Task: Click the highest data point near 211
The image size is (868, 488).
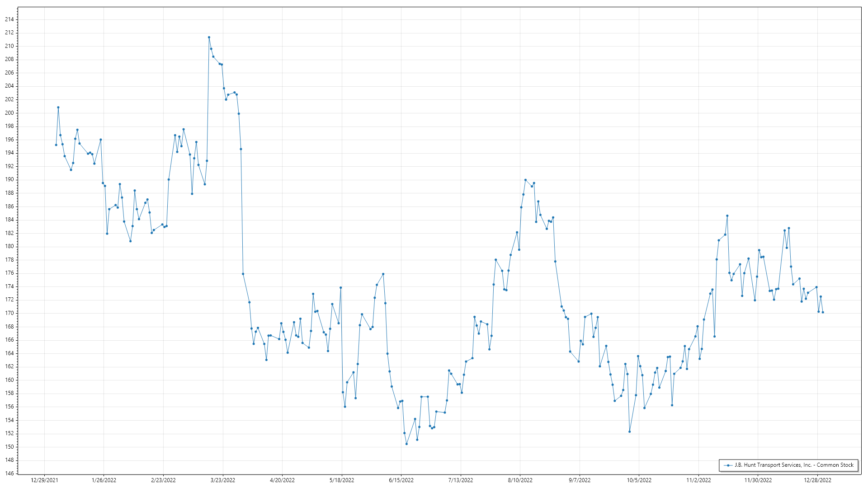Action: point(209,38)
